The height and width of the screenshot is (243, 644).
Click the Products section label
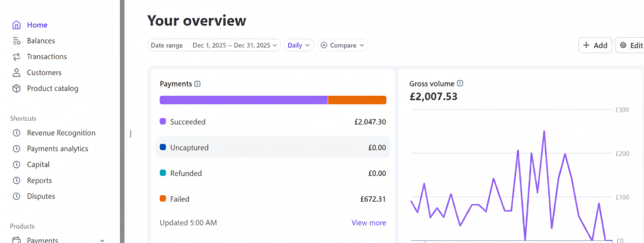pos(22,226)
